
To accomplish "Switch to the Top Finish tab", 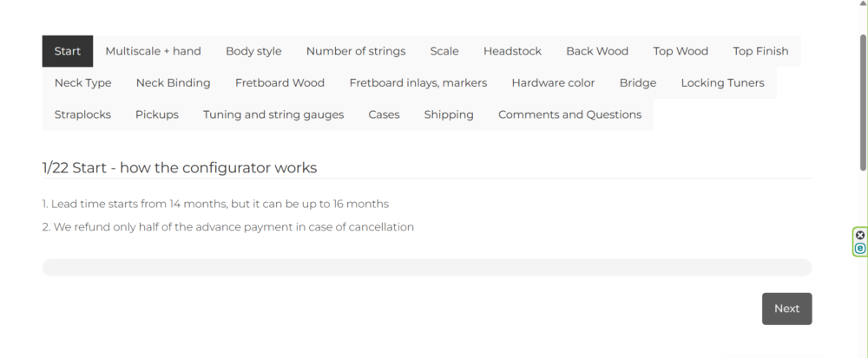I will point(760,51).
